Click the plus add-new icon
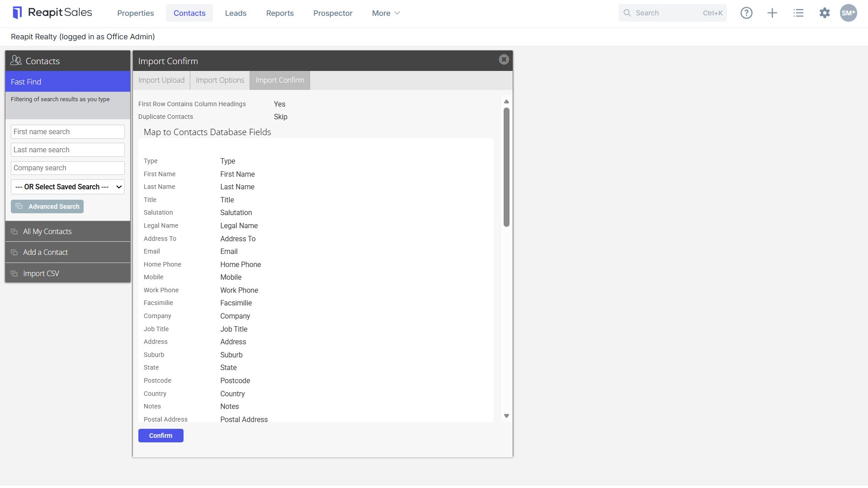Viewport: 868px width, 488px height. [x=773, y=13]
